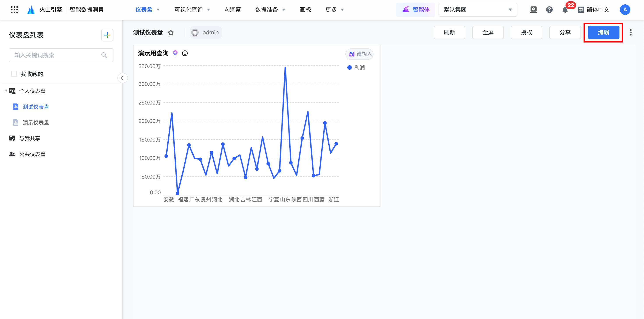
Task: Open the settings monitor icon in header
Action: point(533,10)
